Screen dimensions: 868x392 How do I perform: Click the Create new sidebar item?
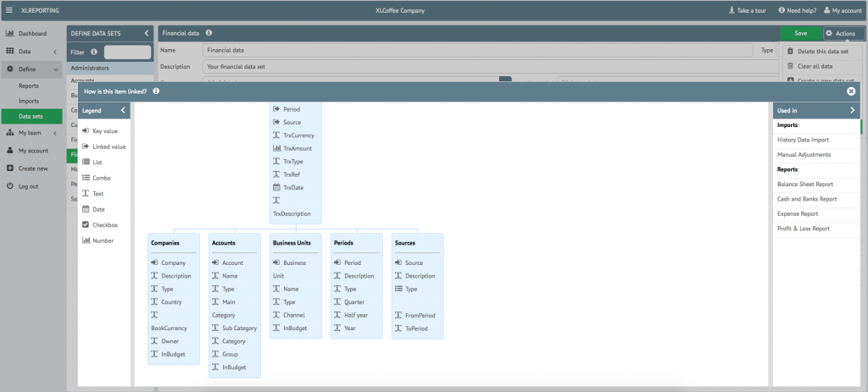click(33, 168)
